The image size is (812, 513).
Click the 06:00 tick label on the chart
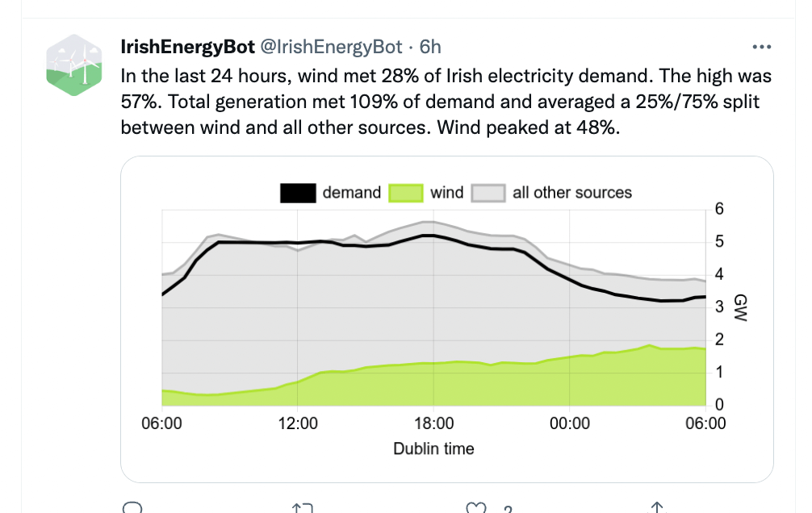(162, 423)
